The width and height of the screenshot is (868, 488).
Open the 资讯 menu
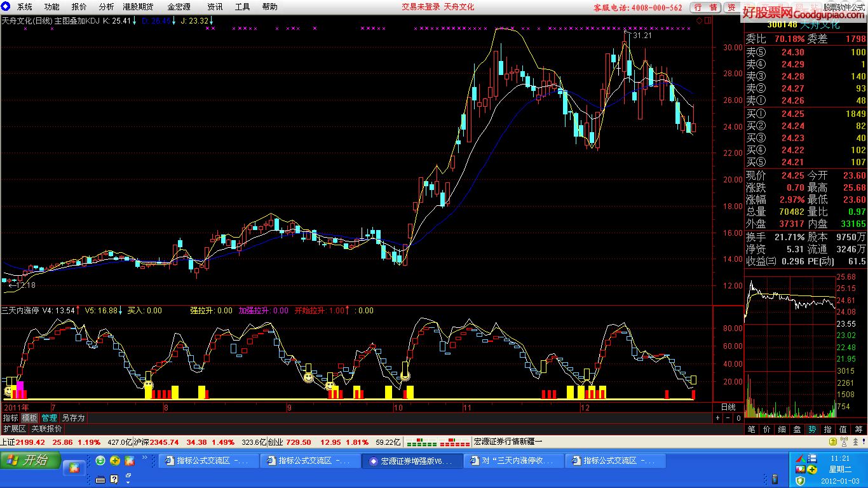[x=215, y=7]
